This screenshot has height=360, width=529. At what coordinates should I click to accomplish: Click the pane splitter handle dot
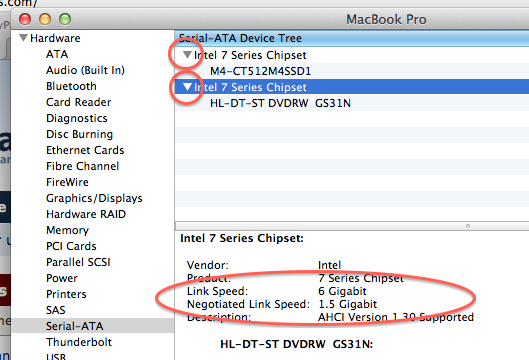tap(468, 226)
